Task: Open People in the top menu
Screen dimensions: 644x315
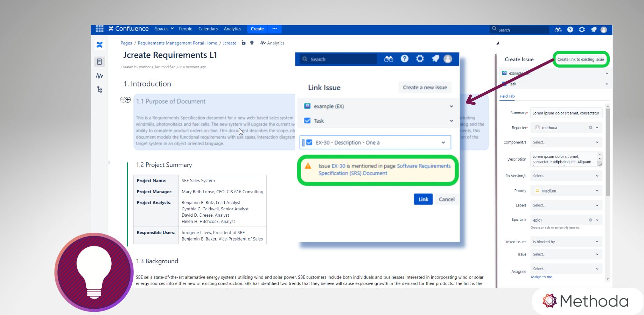Action: [185, 29]
